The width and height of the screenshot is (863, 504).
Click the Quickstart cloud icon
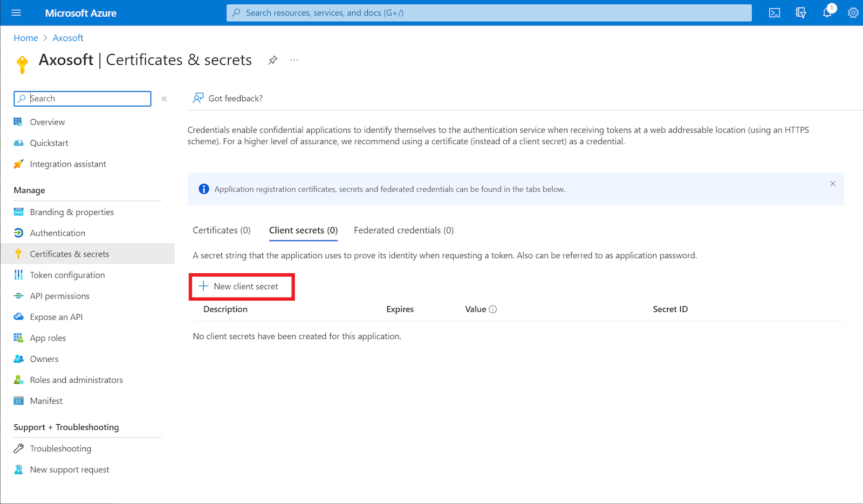click(x=18, y=143)
